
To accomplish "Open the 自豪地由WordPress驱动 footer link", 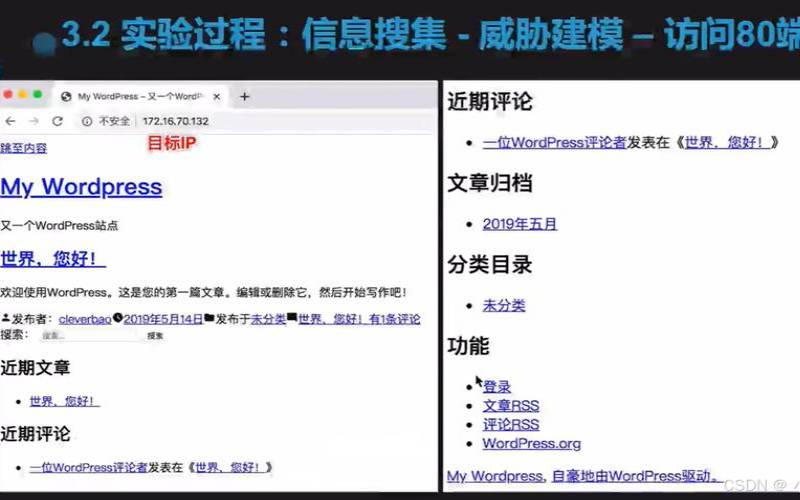I will pos(637,477).
